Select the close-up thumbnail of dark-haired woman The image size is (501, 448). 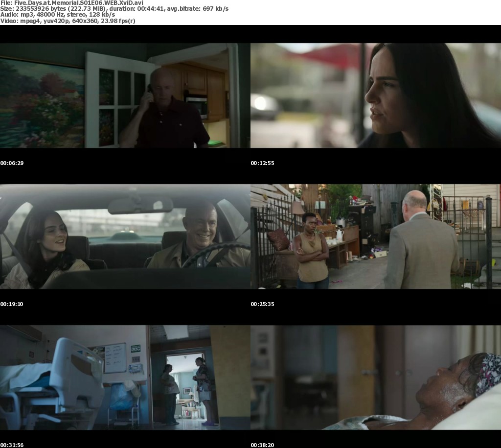[375, 95]
